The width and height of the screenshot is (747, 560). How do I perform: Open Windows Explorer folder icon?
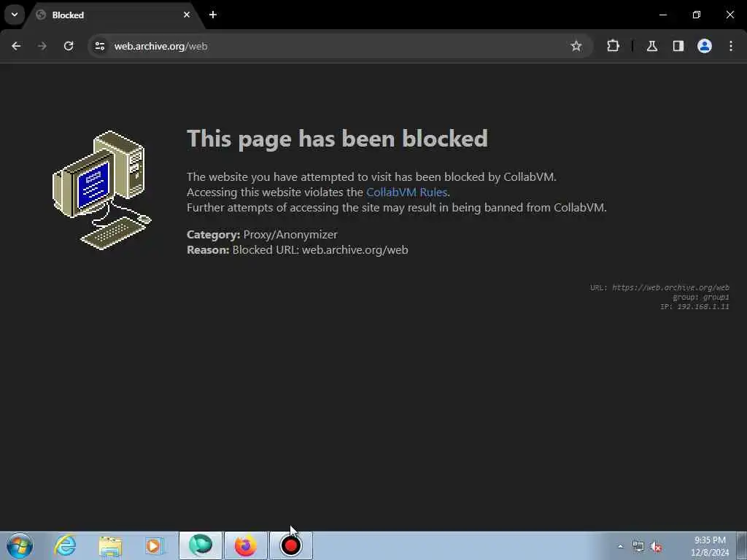110,545
